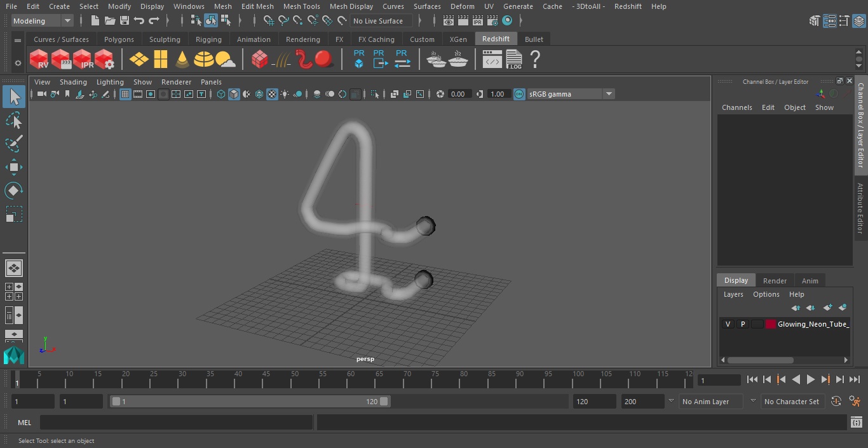Open a scene with folder icon

click(x=109, y=21)
